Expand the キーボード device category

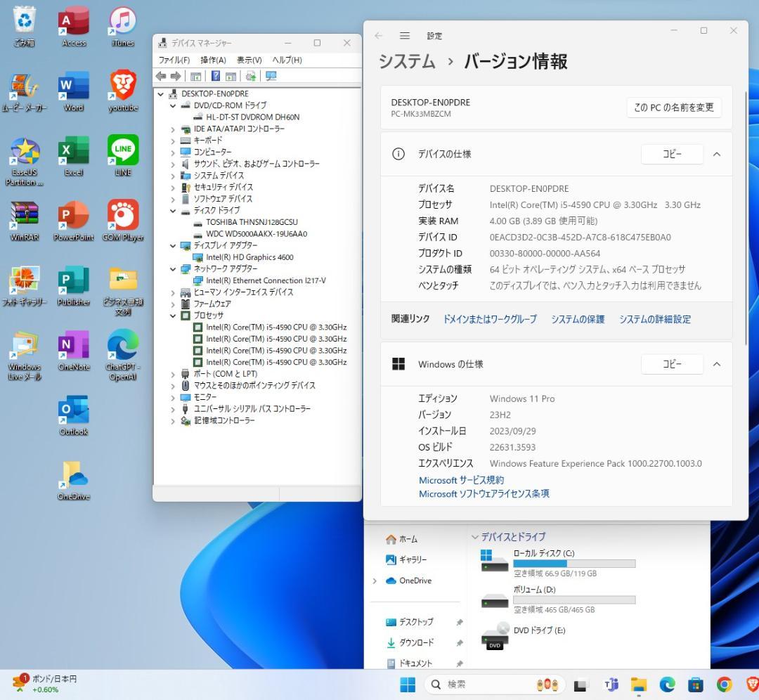(x=173, y=140)
